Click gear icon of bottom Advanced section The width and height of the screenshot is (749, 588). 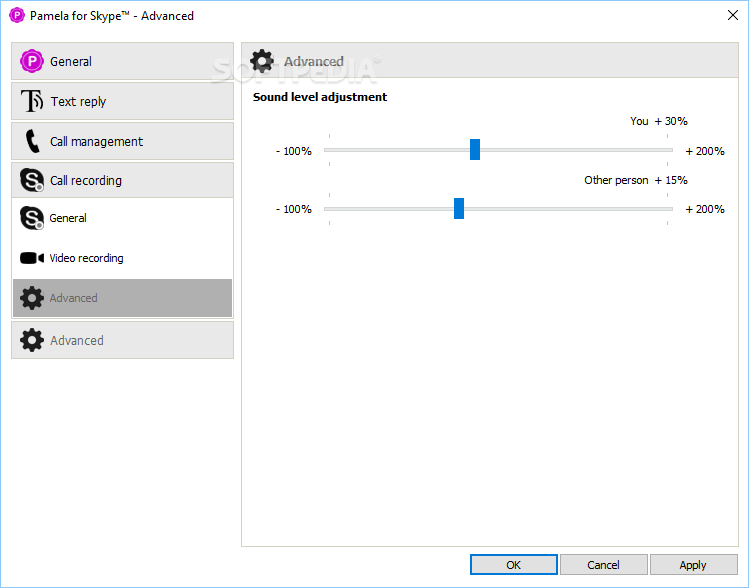[x=32, y=340]
